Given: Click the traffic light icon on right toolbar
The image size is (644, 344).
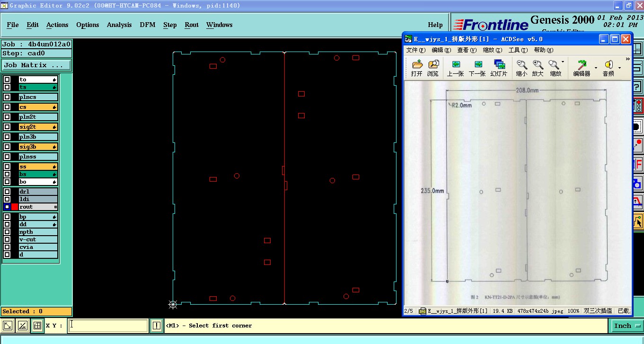Looking at the screenshot, I should point(638,105).
